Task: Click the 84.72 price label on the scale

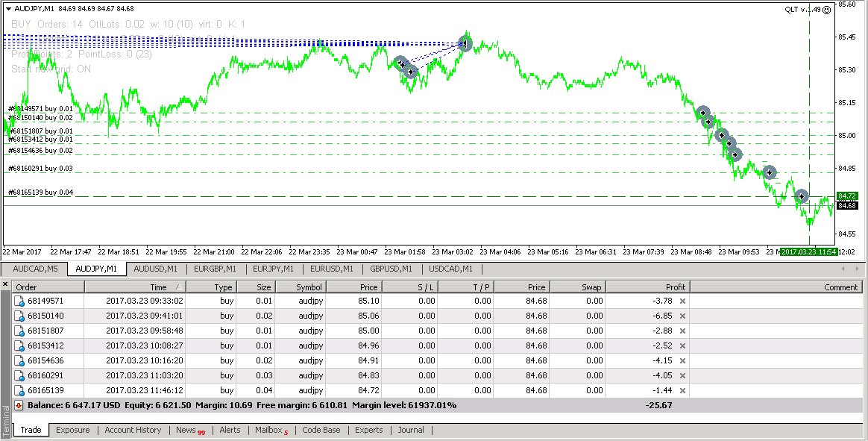Action: click(847, 196)
